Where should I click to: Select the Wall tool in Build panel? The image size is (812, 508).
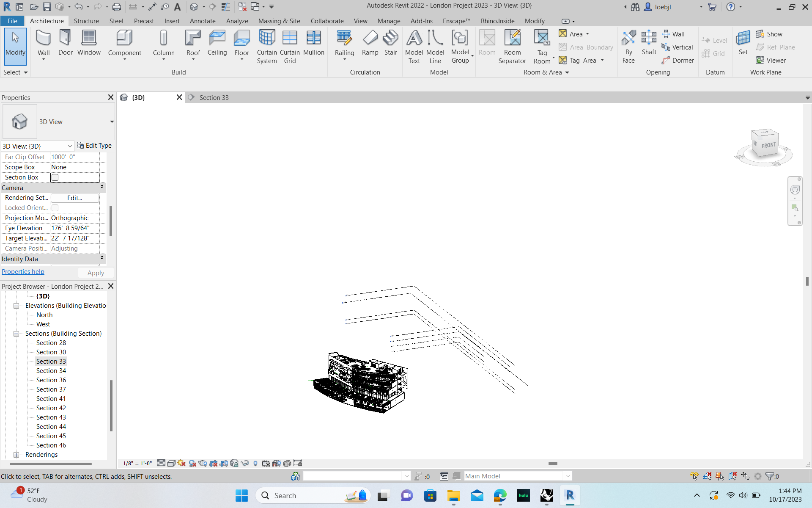pyautogui.click(x=44, y=44)
